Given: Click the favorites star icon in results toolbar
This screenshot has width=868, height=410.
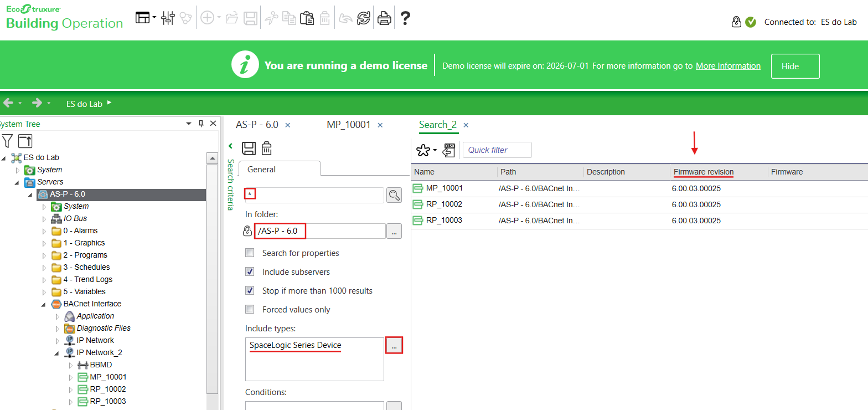Looking at the screenshot, I should [423, 150].
